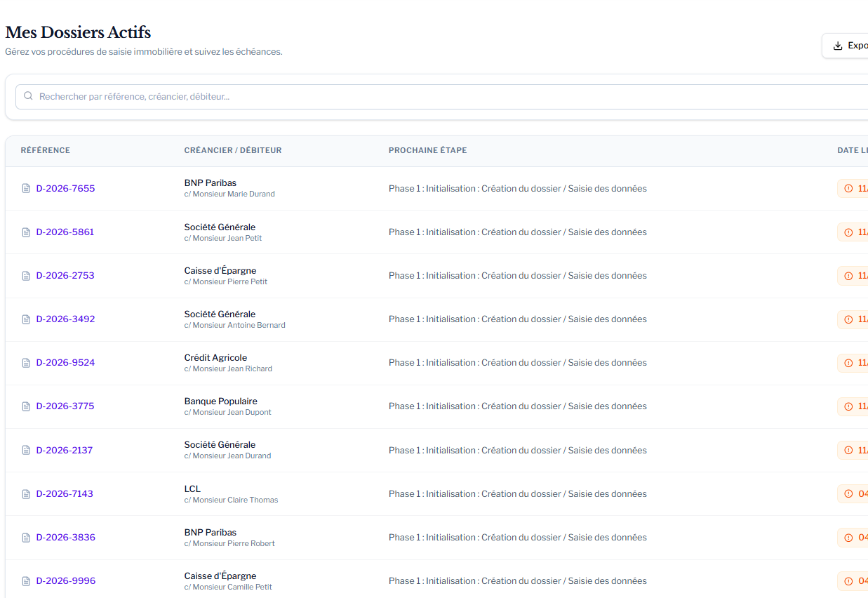Click the PROCHAINE ÉTAPE column header

click(428, 150)
